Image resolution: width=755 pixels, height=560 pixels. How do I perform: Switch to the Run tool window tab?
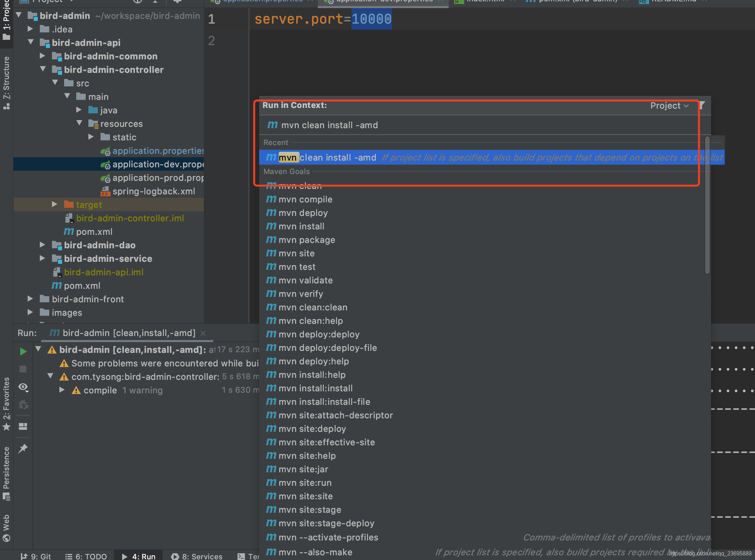point(138,556)
